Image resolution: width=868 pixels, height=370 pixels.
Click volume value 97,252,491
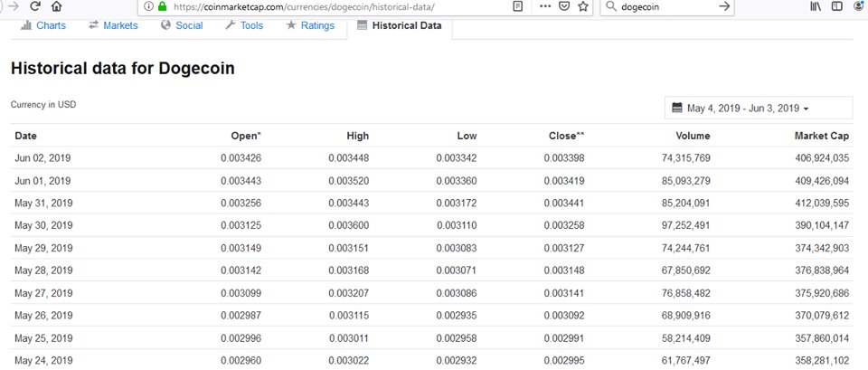686,225
